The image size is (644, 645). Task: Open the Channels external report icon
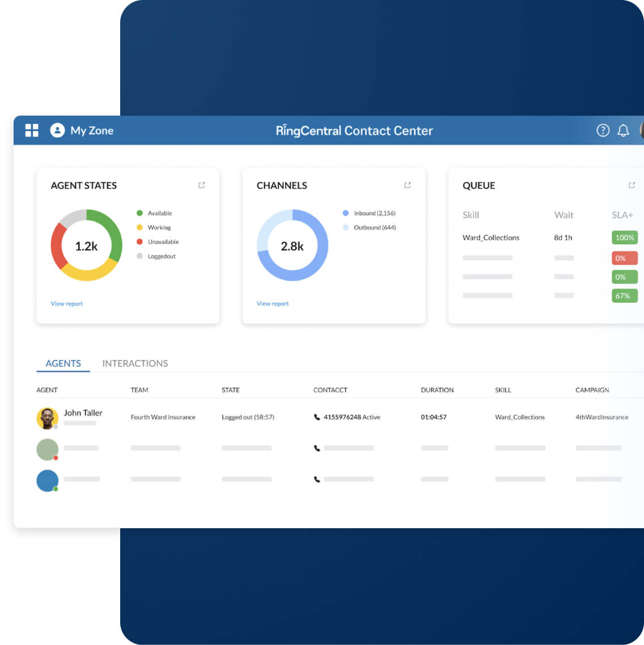pyautogui.click(x=408, y=185)
